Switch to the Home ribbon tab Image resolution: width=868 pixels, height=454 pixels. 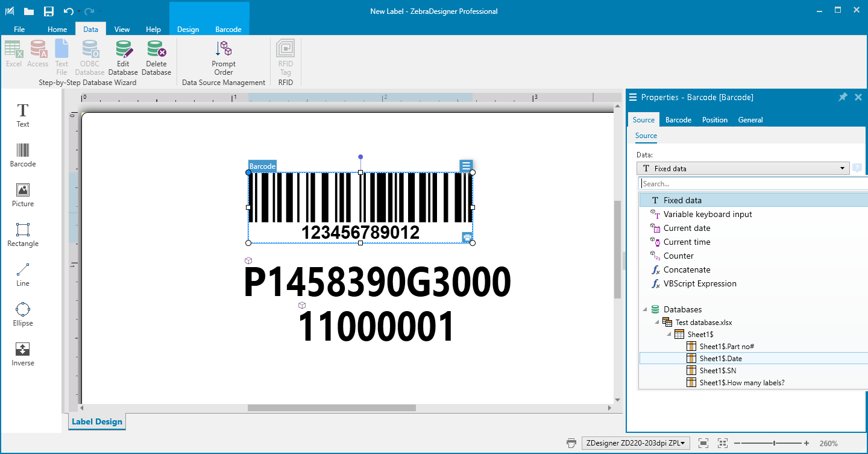pyautogui.click(x=57, y=29)
